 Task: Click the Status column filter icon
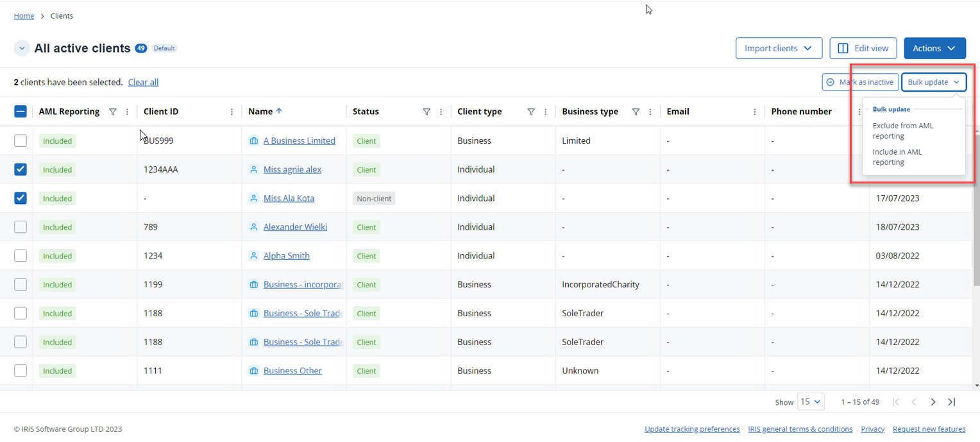point(427,112)
